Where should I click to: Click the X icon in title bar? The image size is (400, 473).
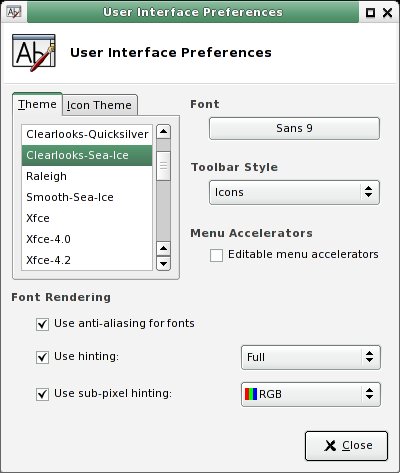coord(387,13)
